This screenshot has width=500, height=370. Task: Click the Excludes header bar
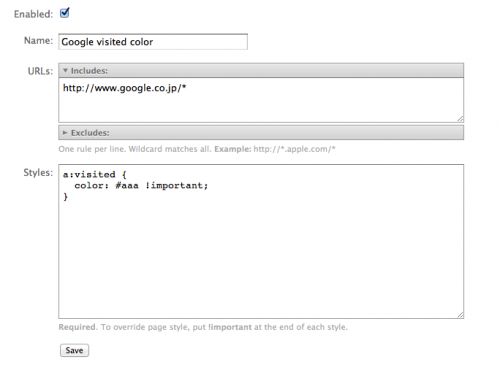click(261, 133)
